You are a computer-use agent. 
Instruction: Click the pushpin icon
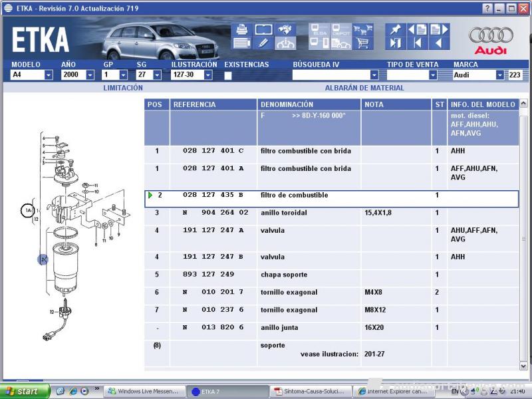click(x=396, y=29)
